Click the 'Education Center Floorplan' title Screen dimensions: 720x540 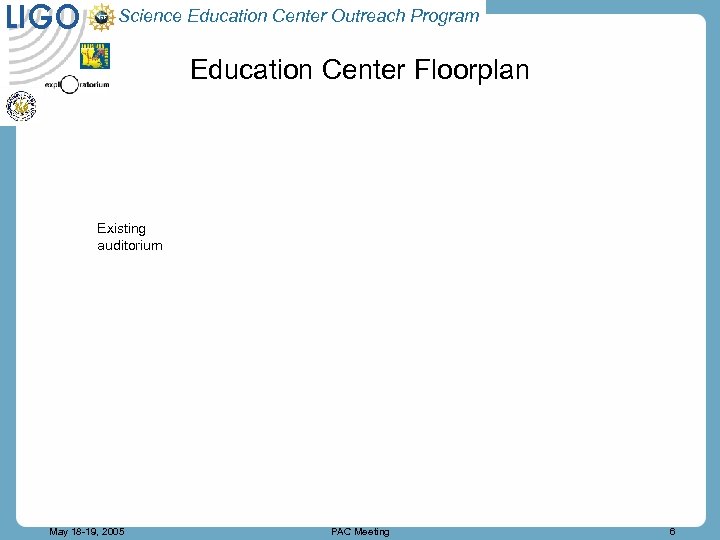(x=360, y=70)
